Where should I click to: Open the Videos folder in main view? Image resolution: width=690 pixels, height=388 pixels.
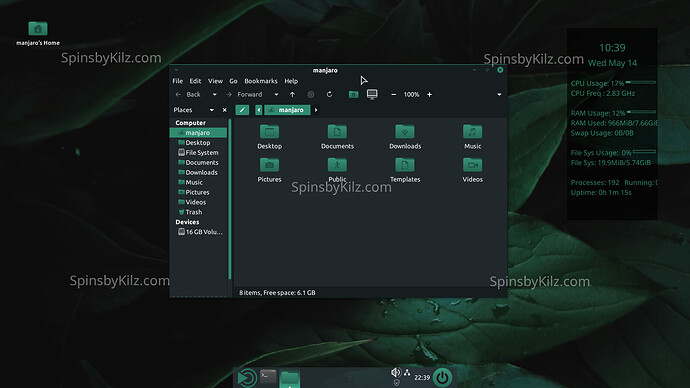pyautogui.click(x=473, y=170)
